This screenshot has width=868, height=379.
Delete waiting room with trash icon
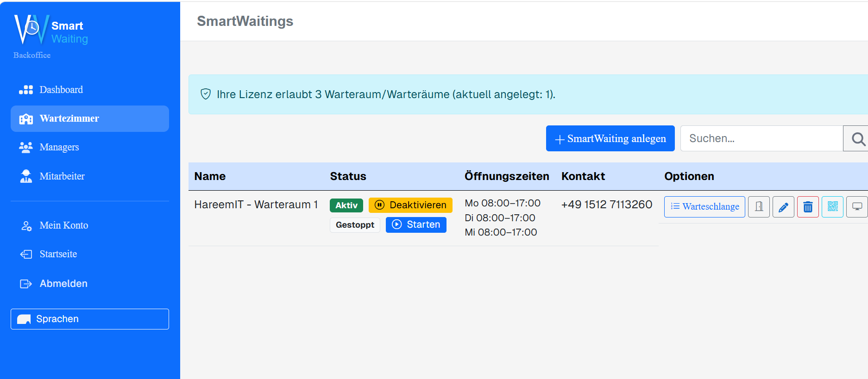coord(808,207)
